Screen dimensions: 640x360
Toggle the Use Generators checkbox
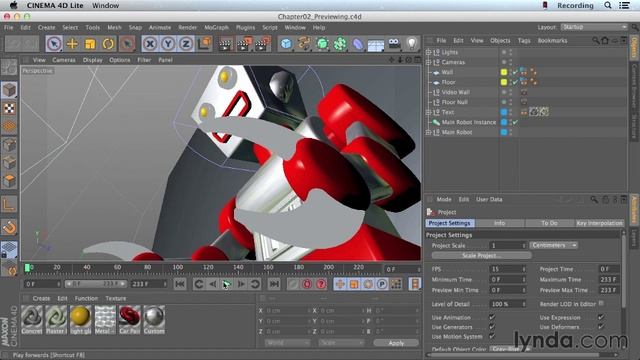(x=492, y=327)
